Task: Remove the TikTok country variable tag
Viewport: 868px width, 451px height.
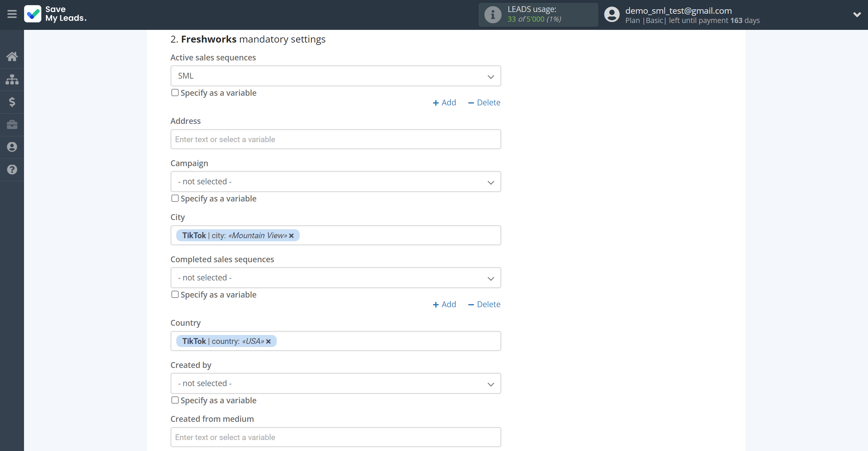Action: [269, 342]
